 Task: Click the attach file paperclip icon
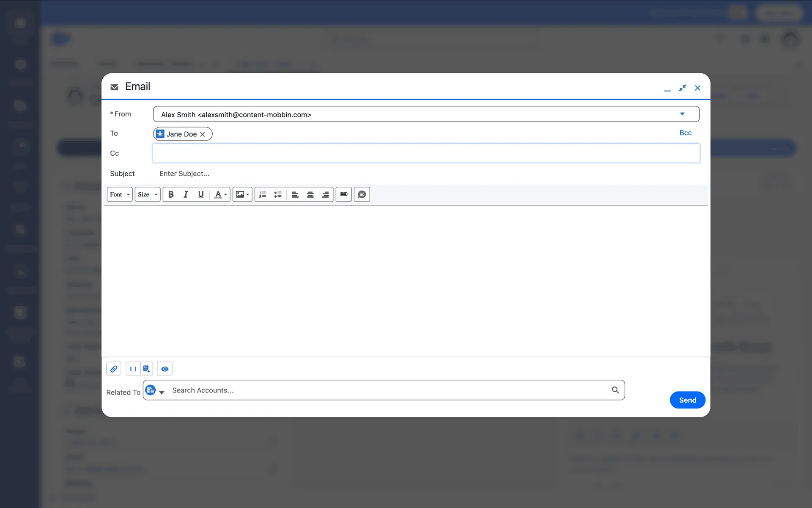pos(114,369)
